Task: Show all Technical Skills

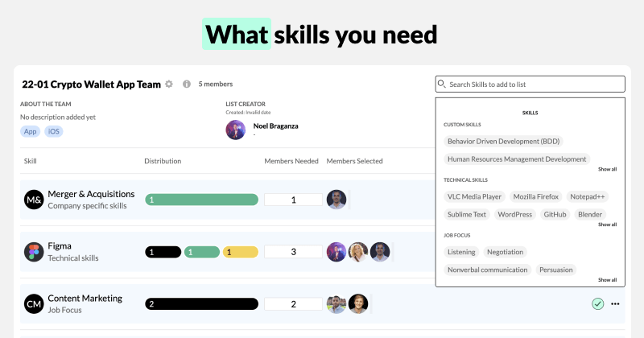Action: point(607,225)
